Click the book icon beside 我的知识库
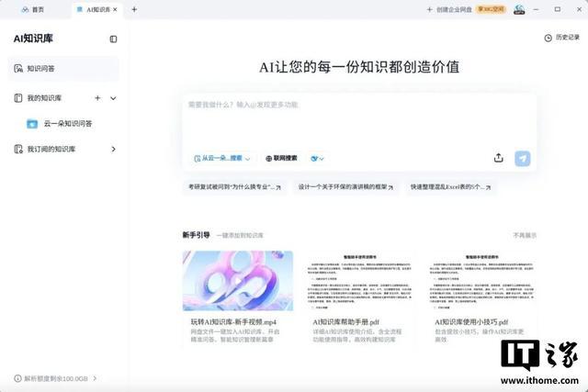The image size is (588, 392). point(18,98)
